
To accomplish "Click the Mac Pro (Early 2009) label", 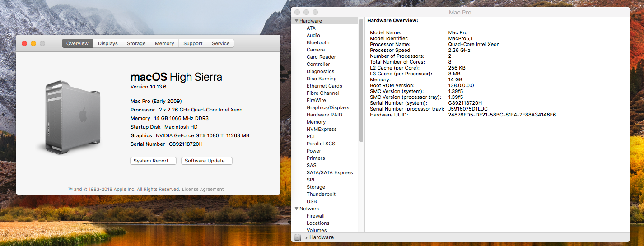I will (156, 101).
